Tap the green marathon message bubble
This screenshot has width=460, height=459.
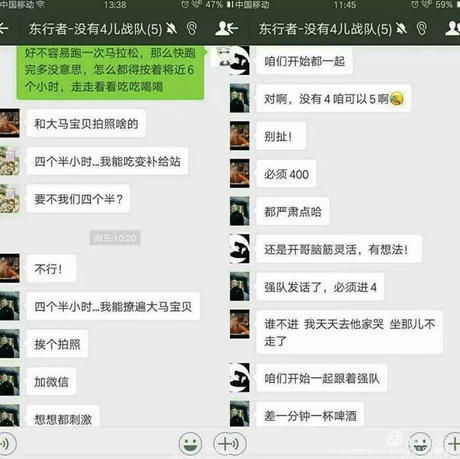pos(110,71)
